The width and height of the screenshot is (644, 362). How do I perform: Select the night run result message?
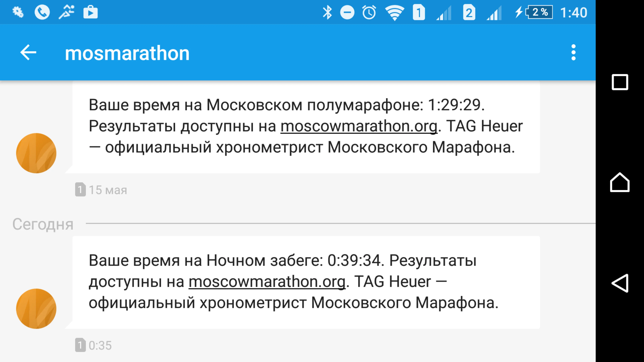pos(306,282)
